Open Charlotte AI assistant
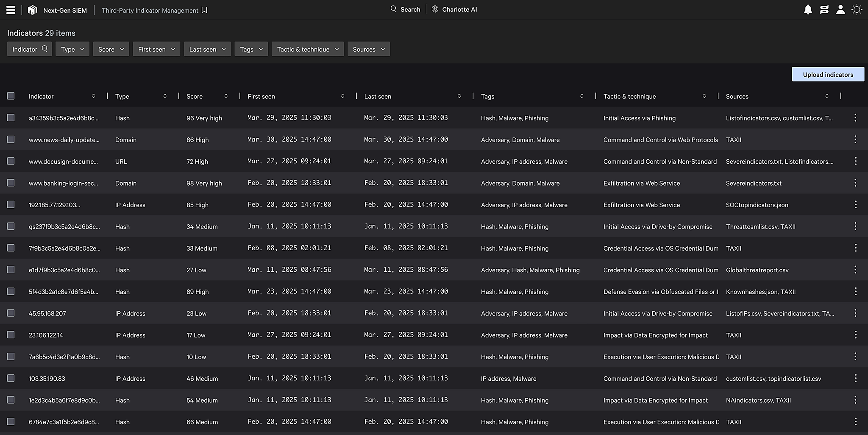The width and height of the screenshot is (868, 435). click(454, 9)
